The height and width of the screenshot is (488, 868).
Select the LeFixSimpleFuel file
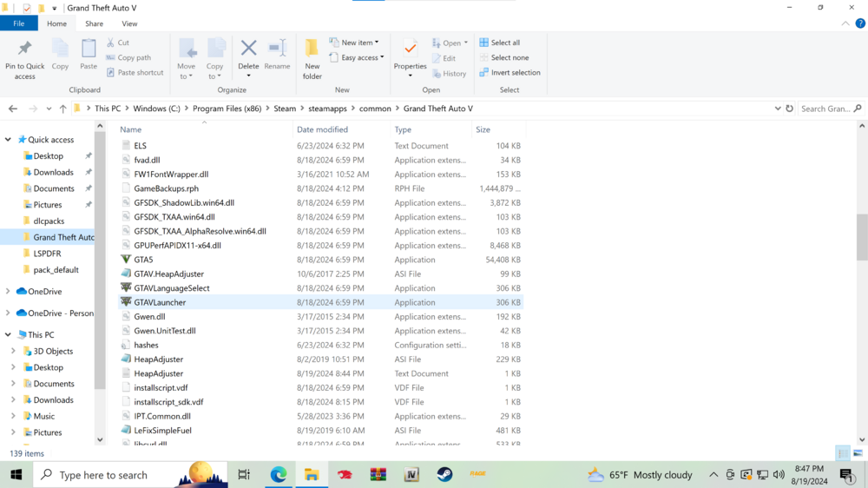pos(321,431)
